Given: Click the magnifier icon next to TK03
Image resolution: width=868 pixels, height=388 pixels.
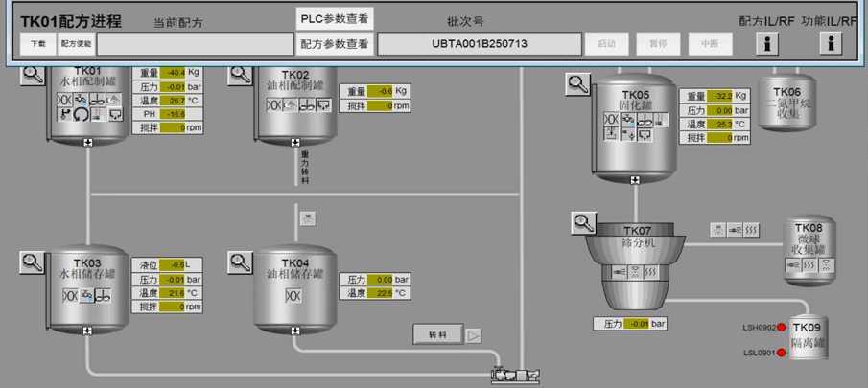Looking at the screenshot, I should click(x=32, y=261).
